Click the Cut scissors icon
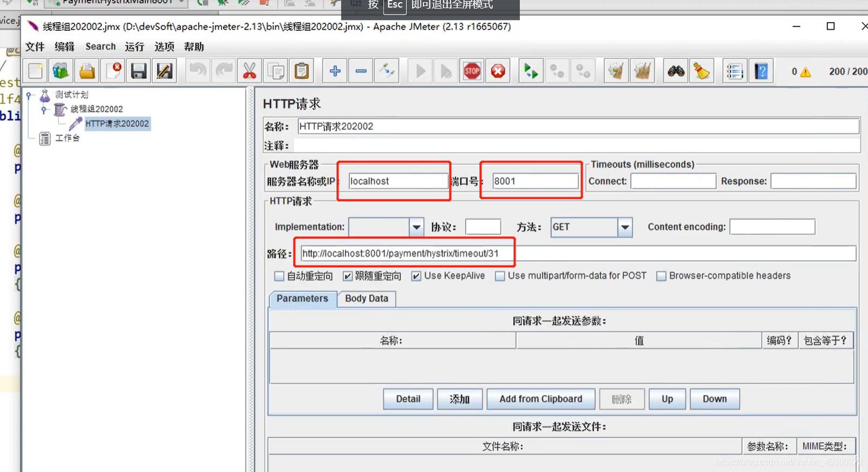 tap(250, 71)
